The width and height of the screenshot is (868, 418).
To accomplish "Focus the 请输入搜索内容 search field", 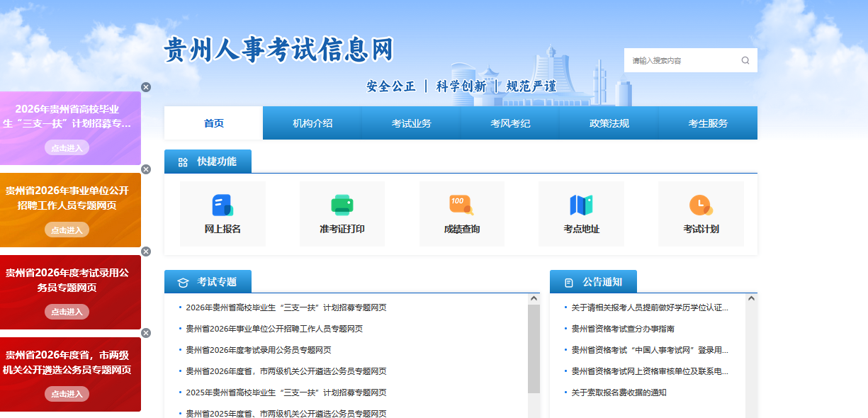I will point(680,60).
